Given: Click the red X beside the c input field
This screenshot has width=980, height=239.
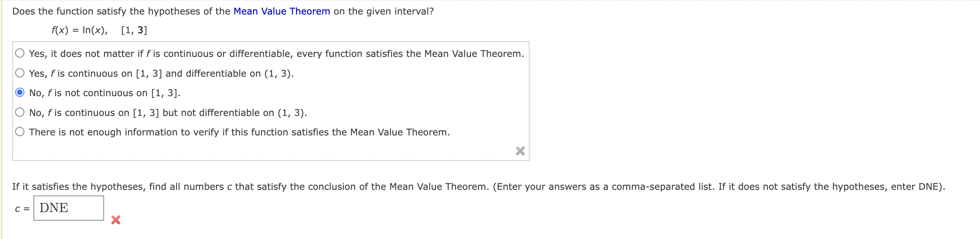Looking at the screenshot, I should point(115,220).
